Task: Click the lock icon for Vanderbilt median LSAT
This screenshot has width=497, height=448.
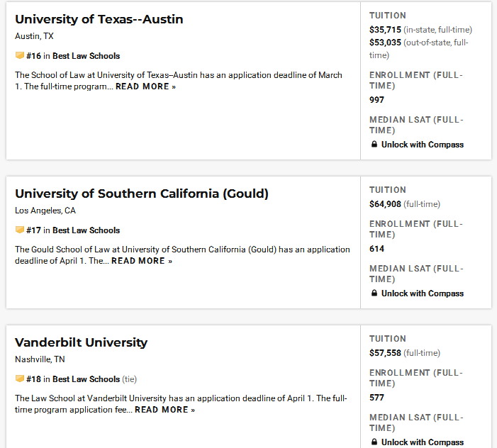Action: click(374, 442)
